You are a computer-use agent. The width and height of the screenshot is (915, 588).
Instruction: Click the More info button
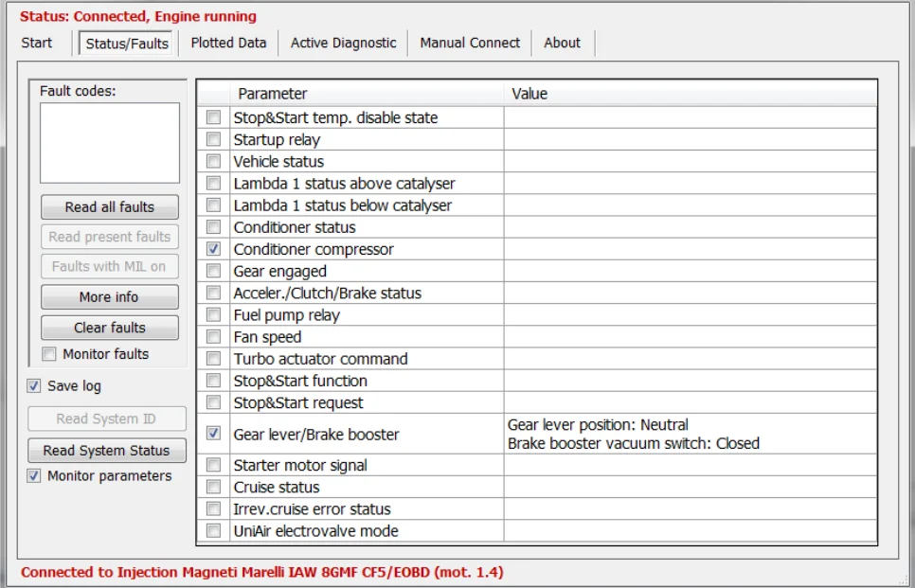(x=110, y=297)
